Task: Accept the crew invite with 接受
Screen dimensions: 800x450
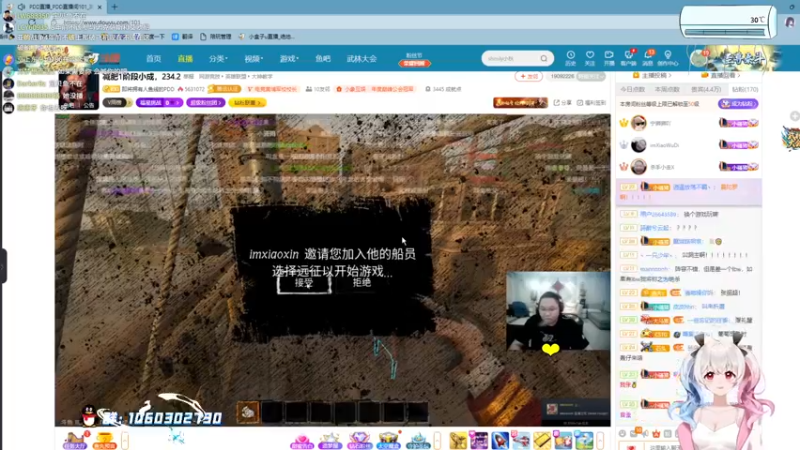Action: [304, 283]
